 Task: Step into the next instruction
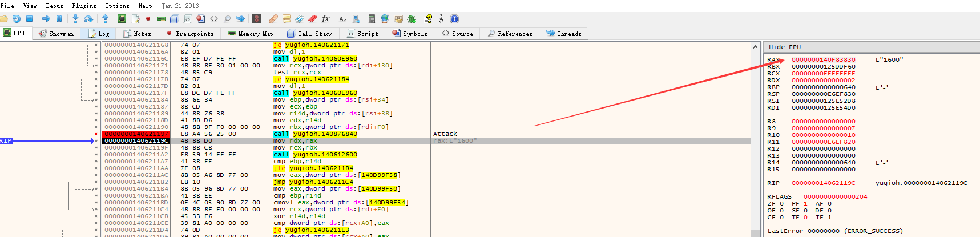point(75,19)
